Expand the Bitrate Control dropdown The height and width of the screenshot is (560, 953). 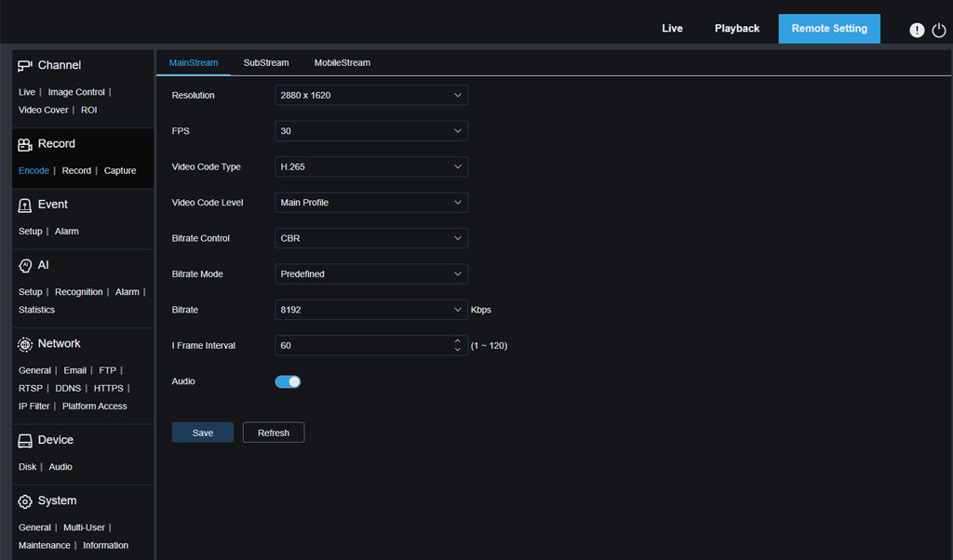point(370,237)
